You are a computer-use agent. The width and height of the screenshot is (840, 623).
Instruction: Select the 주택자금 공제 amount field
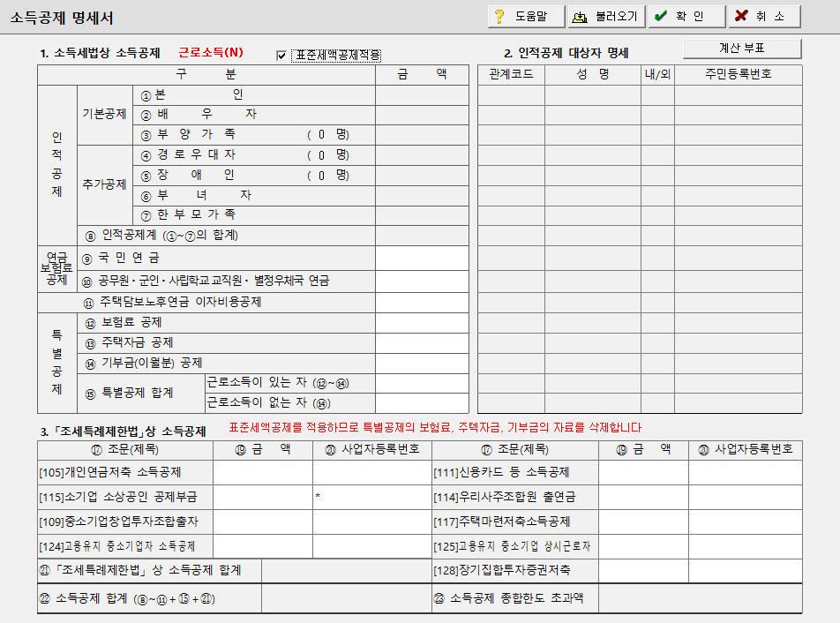pos(422,343)
